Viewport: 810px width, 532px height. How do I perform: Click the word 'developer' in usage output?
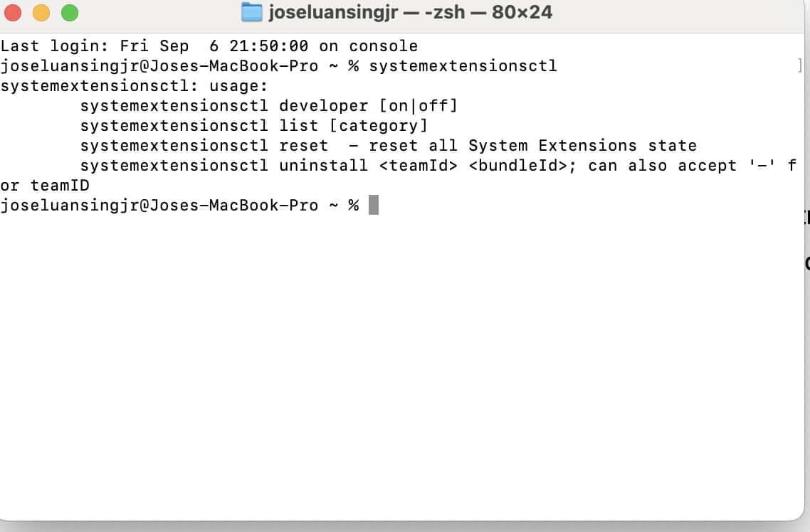coord(323,106)
